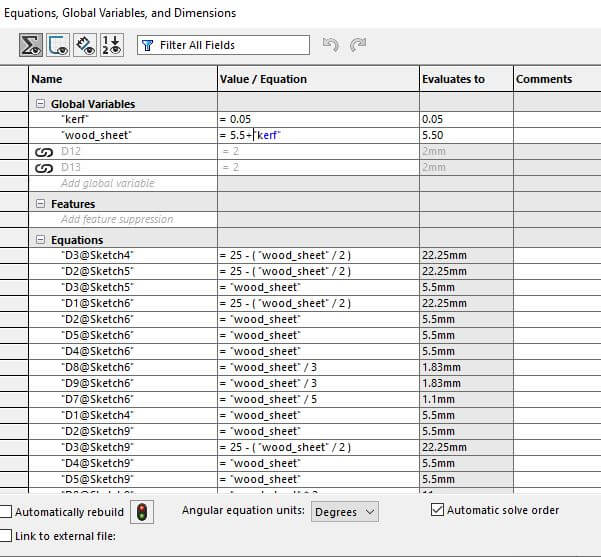Switch to Sketch Equation View icon
The height and width of the screenshot is (557, 601).
(x=58, y=45)
